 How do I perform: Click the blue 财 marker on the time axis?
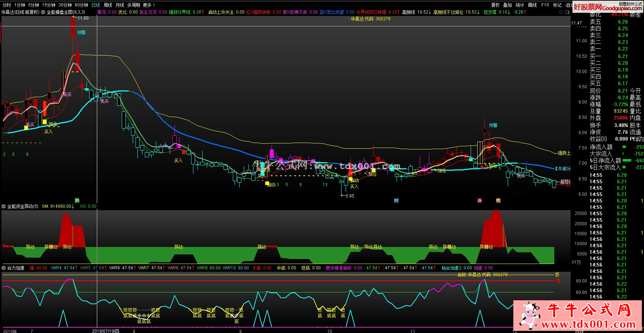pyautogui.click(x=396, y=201)
